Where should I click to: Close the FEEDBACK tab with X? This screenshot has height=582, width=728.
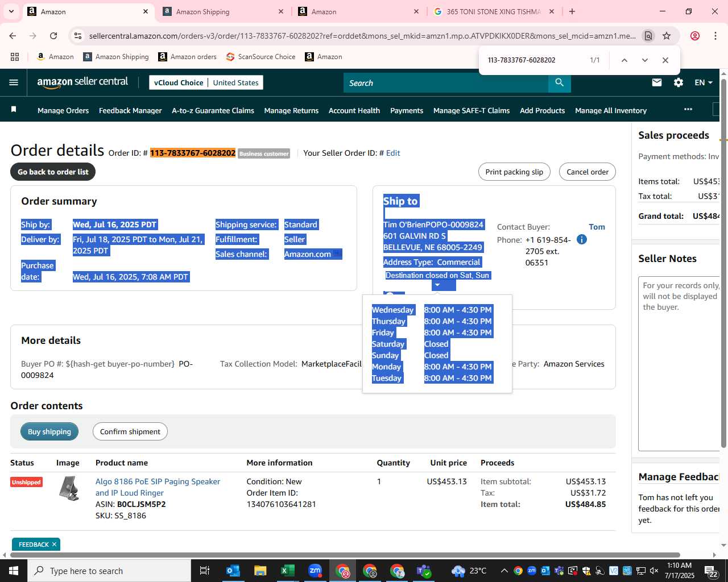point(54,544)
